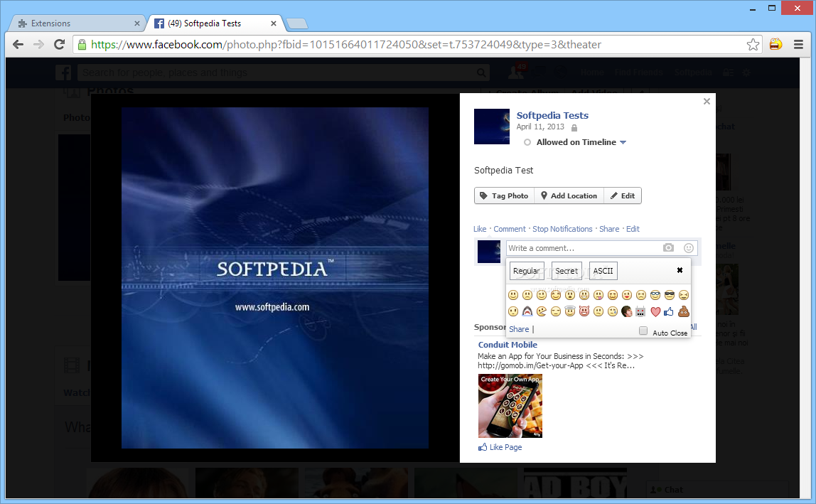The height and width of the screenshot is (504, 816).
Task: Close the Softpedia Tests browser tab
Action: pyautogui.click(x=273, y=23)
